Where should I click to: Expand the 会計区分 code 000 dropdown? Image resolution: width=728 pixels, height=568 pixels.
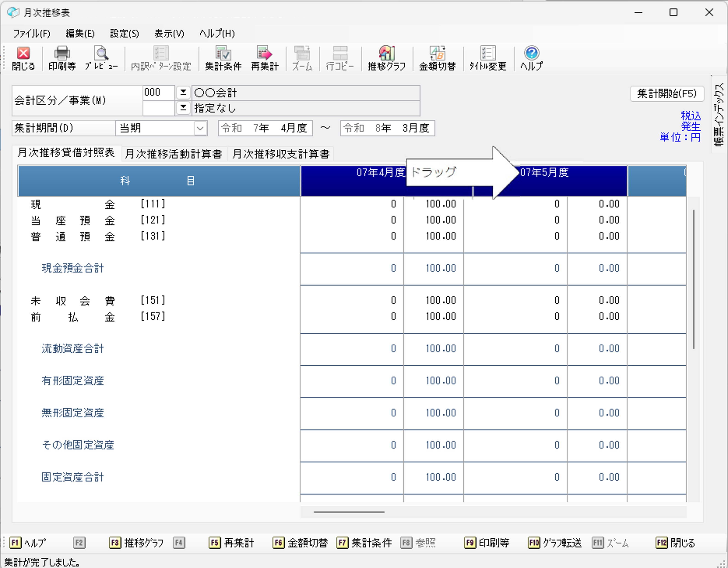[183, 92]
